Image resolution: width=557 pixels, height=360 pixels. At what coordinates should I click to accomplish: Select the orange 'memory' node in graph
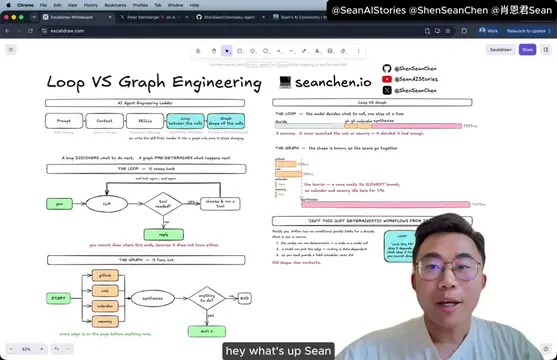pyautogui.click(x=105, y=321)
